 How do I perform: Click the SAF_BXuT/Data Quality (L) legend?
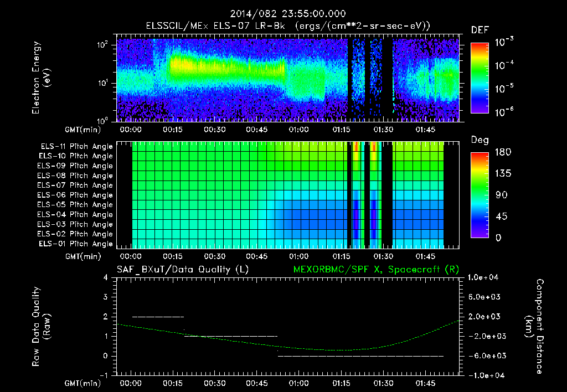click(183, 270)
